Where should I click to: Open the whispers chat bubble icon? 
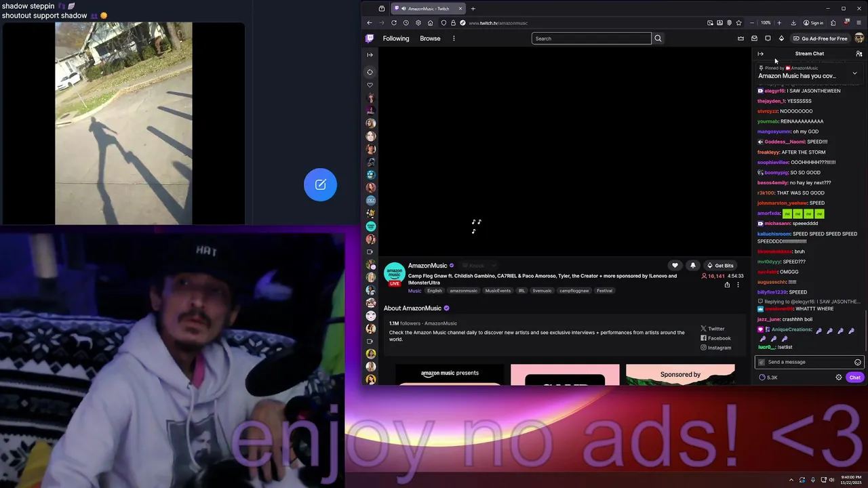point(768,39)
